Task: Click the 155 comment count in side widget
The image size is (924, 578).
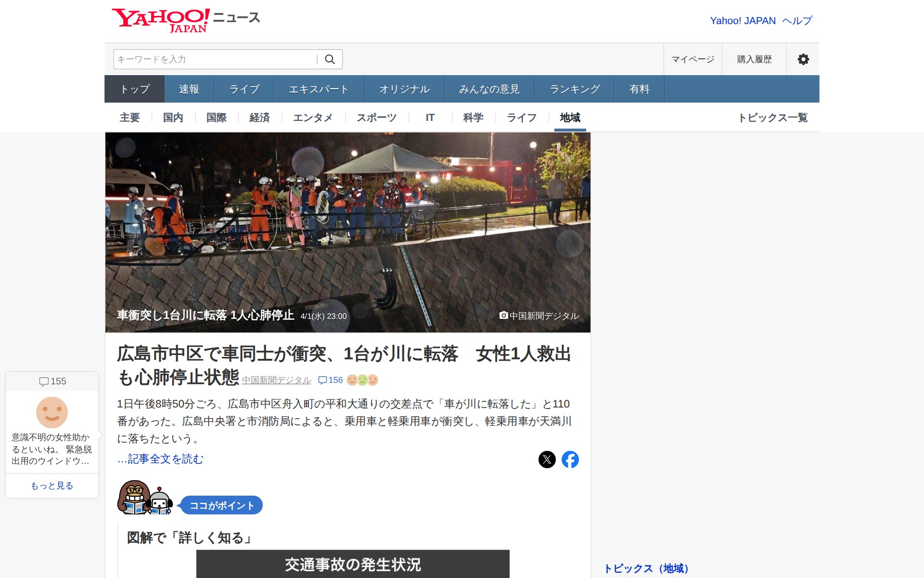Action: click(52, 381)
